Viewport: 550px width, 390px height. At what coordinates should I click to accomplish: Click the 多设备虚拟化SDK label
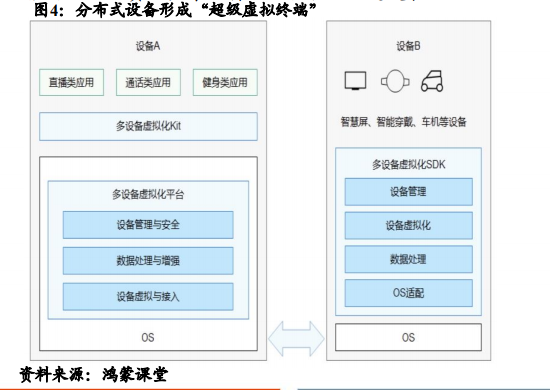pos(409,164)
